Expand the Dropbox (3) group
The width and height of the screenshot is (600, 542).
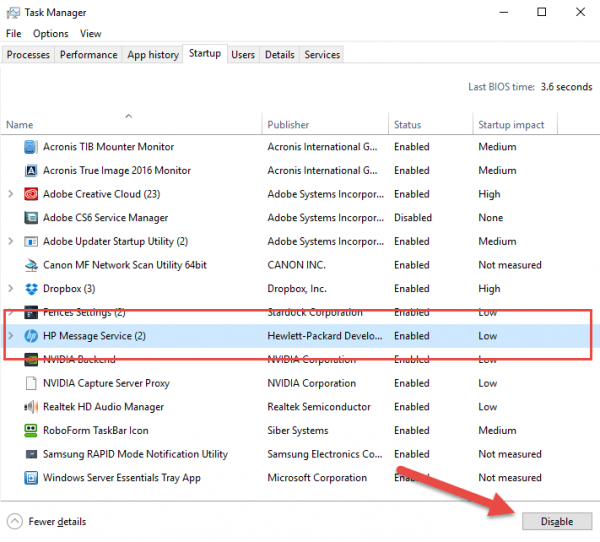tap(11, 289)
